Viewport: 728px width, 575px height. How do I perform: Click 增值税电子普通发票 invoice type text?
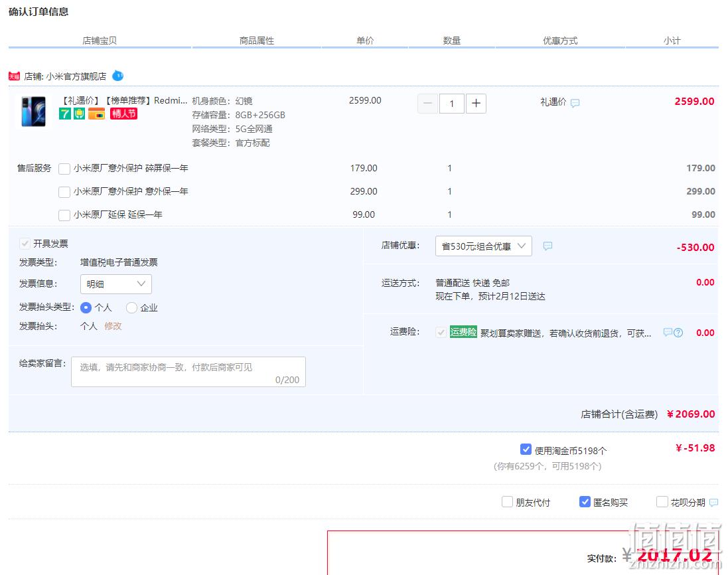tap(119, 262)
